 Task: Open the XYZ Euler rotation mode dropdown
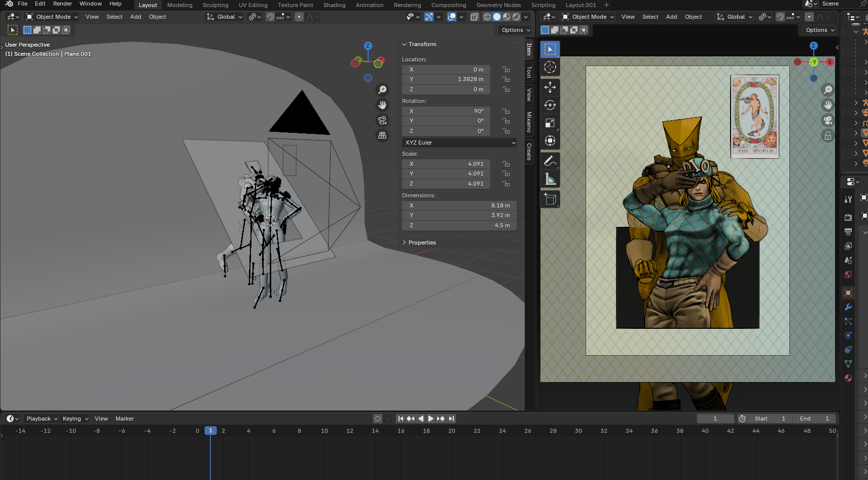(x=459, y=143)
